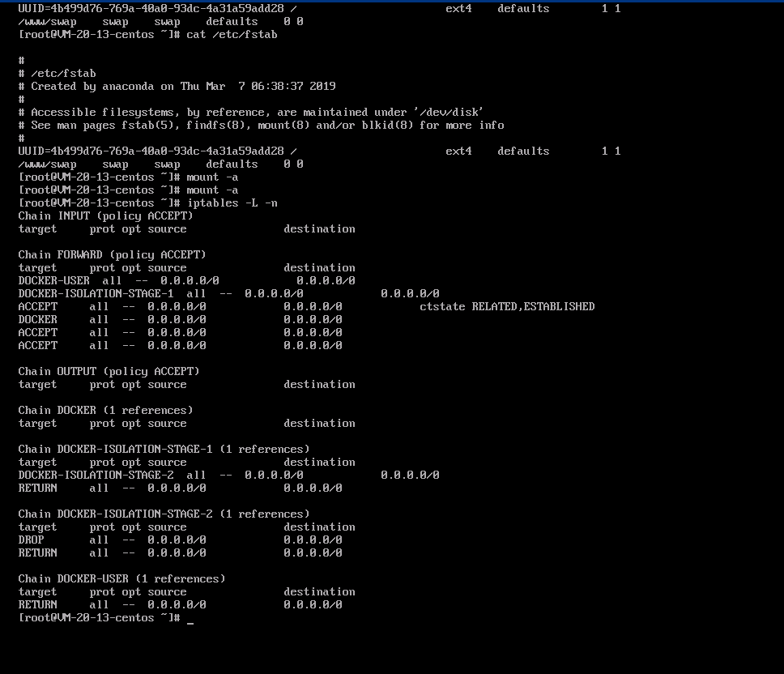
Task: Click the blinking cursor at the last prompt
Action: click(x=190, y=623)
